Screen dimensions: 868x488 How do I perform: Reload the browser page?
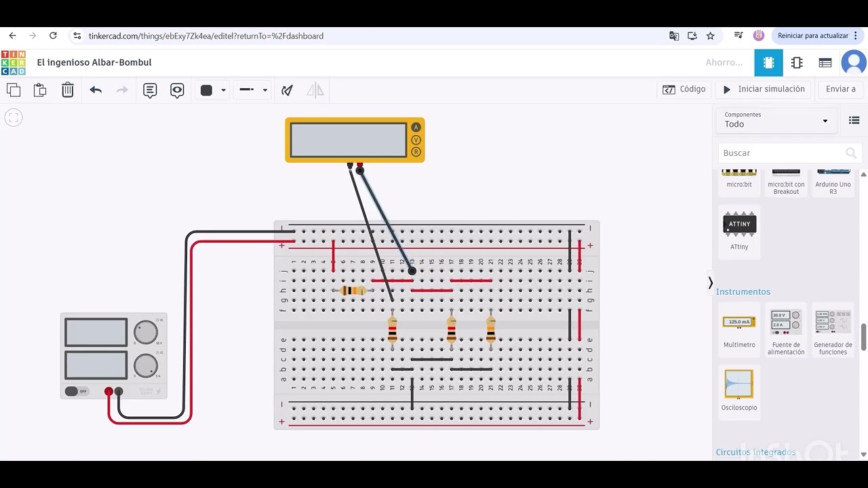(x=53, y=36)
